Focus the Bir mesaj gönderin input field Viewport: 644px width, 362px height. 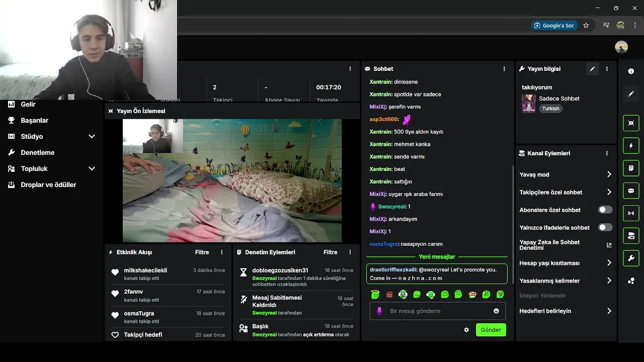[437, 311]
